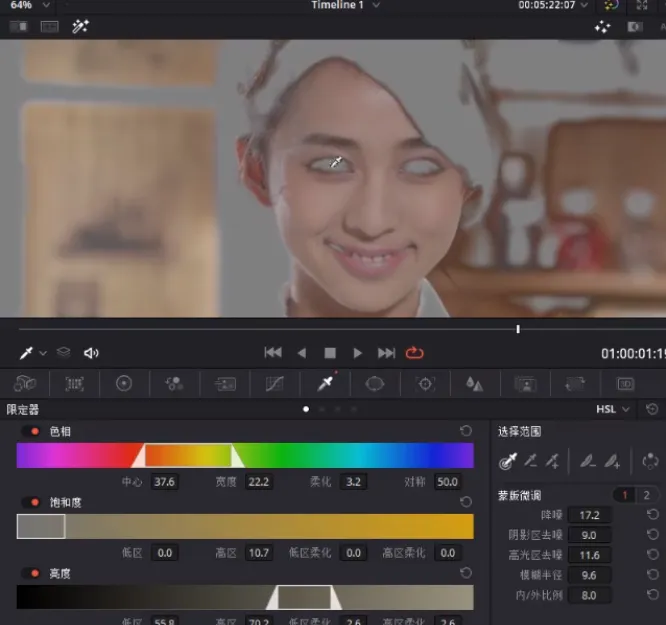This screenshot has width=666, height=625.
Task: Click the hue 中心 value 37.6
Action: coord(164,482)
